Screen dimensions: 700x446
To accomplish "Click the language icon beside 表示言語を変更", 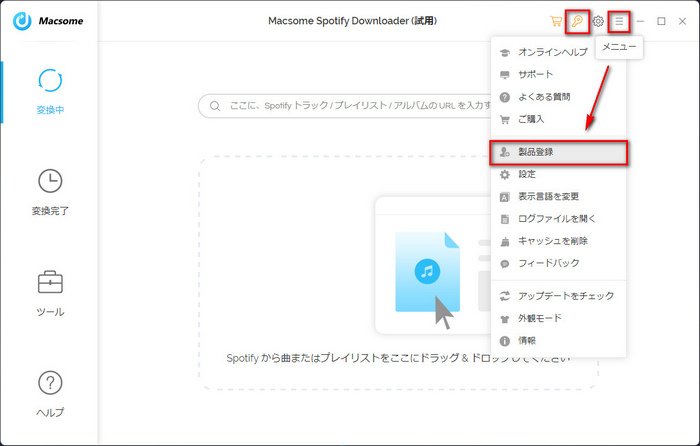I will click(504, 197).
